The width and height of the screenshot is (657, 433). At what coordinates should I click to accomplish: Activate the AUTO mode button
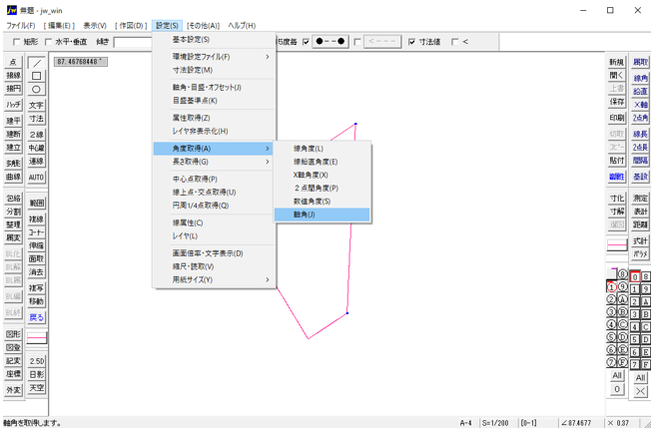click(36, 177)
